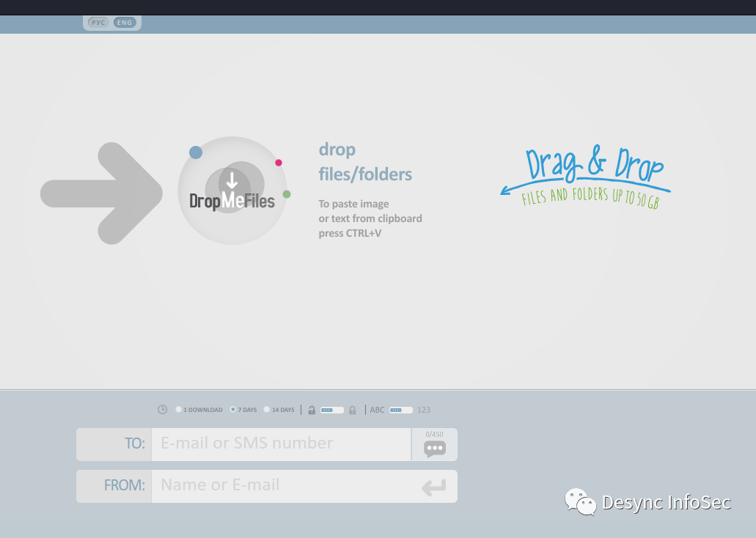Open the message speech bubble icon
756x538 pixels.
pyautogui.click(x=434, y=449)
